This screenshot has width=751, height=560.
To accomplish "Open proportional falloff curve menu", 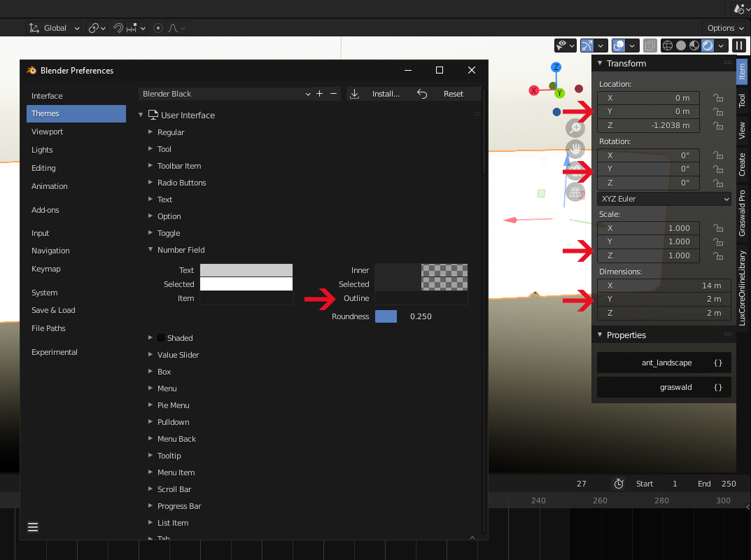I will pyautogui.click(x=176, y=28).
